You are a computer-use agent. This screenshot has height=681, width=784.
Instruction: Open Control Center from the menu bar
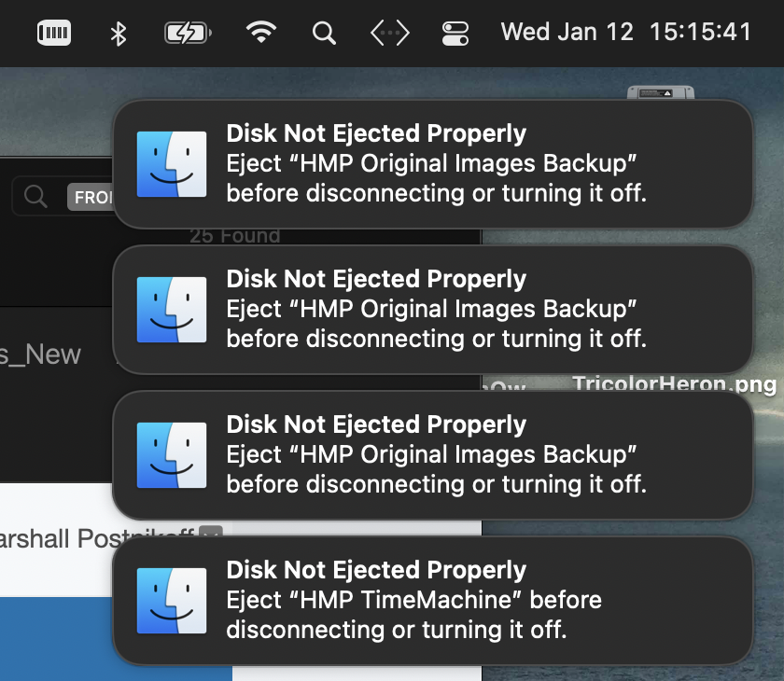point(455,33)
